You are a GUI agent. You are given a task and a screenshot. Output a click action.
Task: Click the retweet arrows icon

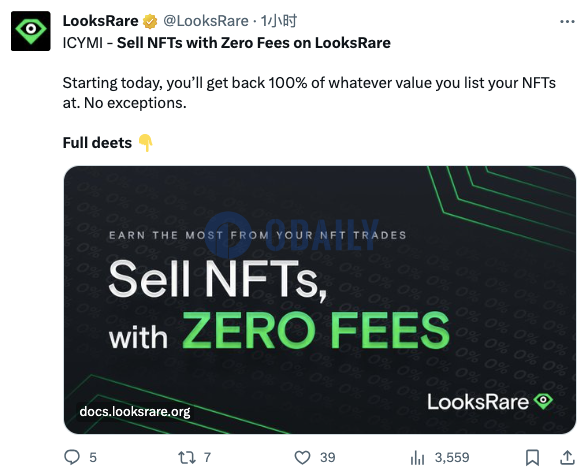tap(187, 458)
